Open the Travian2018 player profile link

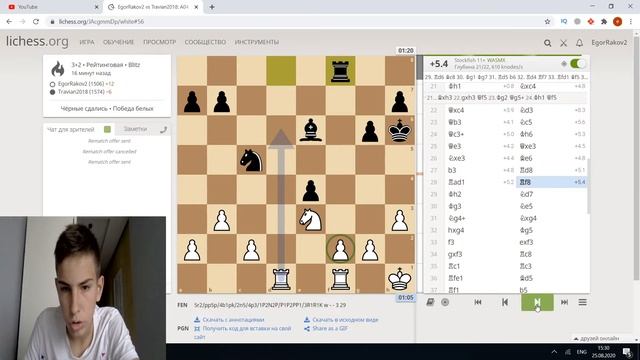click(x=81, y=92)
